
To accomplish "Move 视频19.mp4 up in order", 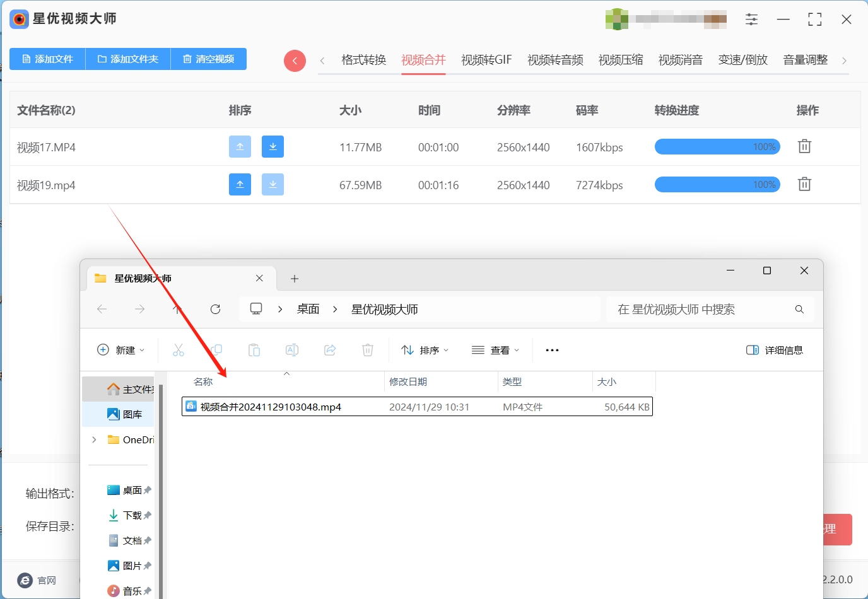I will pyautogui.click(x=240, y=184).
